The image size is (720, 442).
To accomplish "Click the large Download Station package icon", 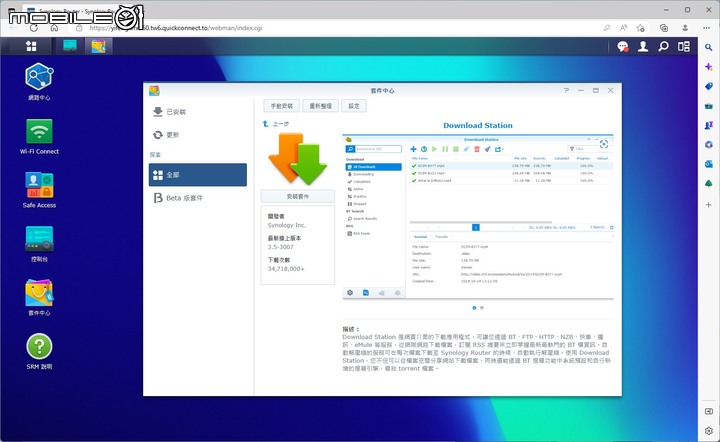I will tap(298, 159).
